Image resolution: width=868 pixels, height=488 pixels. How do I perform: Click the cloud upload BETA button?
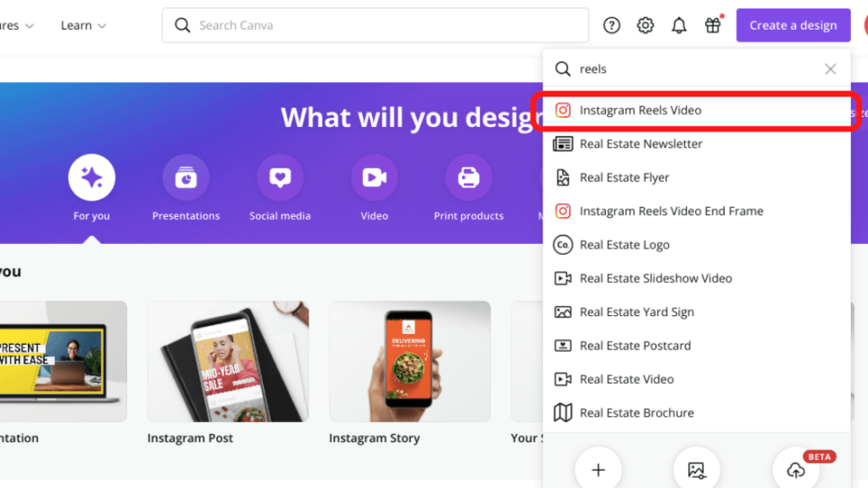point(796,469)
